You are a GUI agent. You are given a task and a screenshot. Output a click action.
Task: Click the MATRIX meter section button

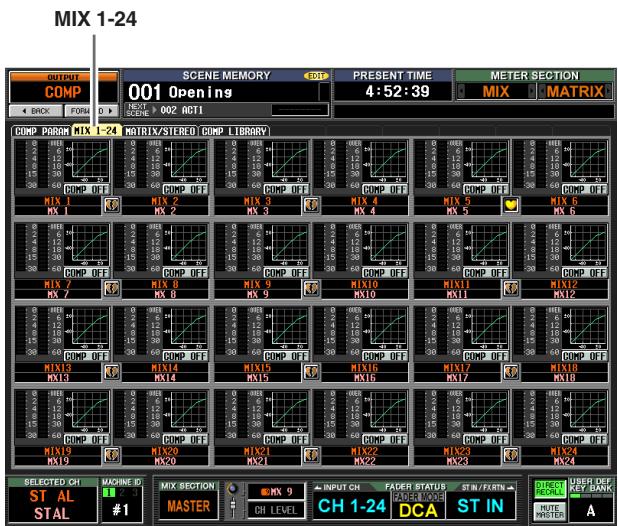tap(575, 91)
